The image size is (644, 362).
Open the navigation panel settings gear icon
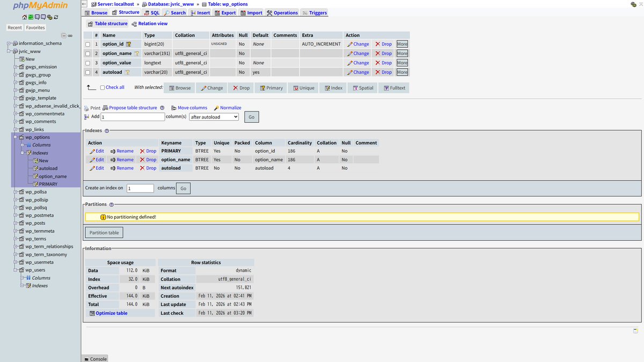click(x=49, y=17)
